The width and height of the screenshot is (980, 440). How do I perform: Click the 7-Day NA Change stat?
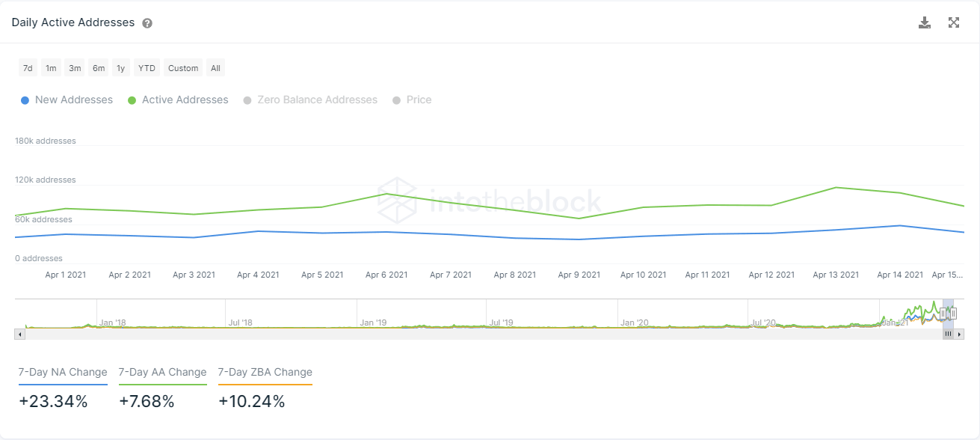point(63,372)
